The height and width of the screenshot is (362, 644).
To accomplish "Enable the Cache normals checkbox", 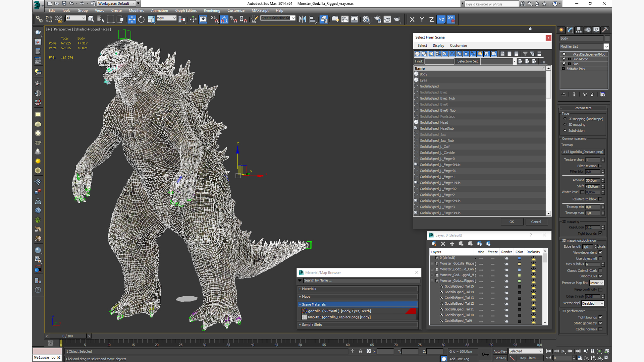I will 600,329.
